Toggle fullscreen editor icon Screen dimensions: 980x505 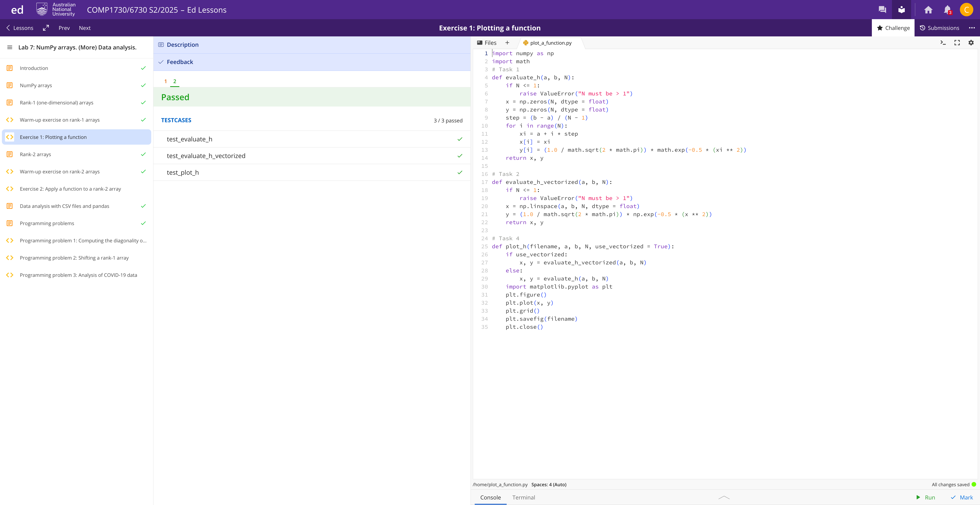pos(957,43)
